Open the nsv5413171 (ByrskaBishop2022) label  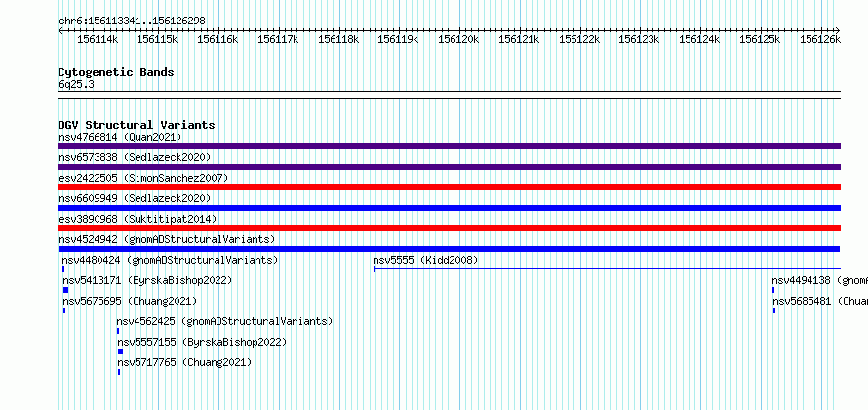click(147, 280)
